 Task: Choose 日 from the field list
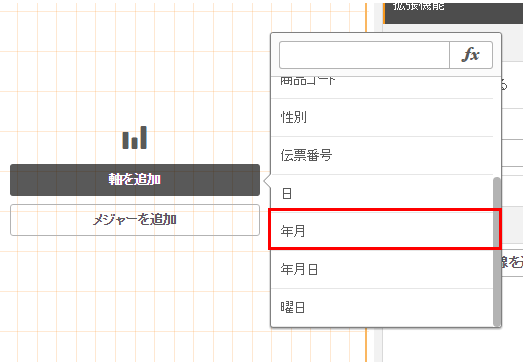(382, 193)
